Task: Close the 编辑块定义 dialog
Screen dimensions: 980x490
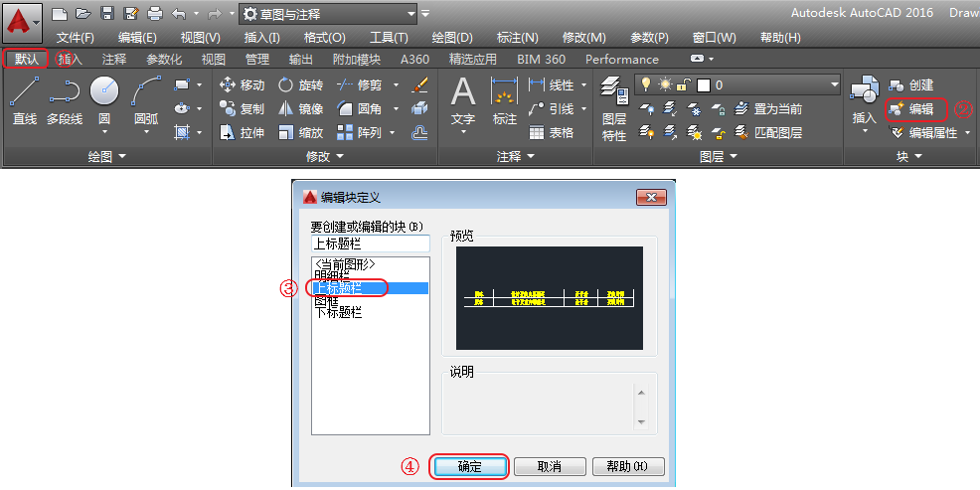Action: pyautogui.click(x=651, y=198)
